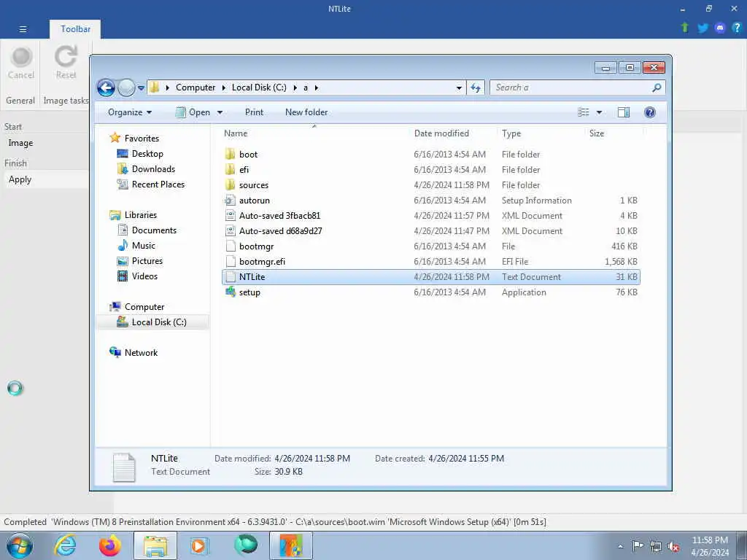The image size is (747, 560).
Task: Click Computer in the address breadcrumb
Action: (x=196, y=87)
